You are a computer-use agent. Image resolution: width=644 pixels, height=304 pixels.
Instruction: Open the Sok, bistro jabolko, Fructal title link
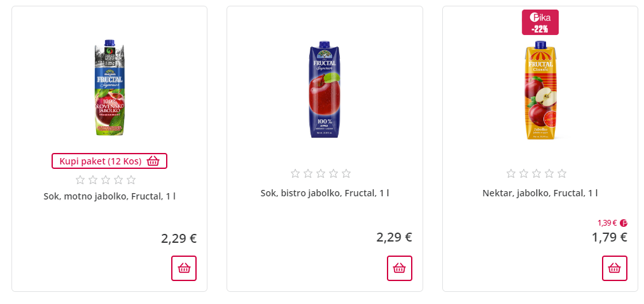click(325, 193)
